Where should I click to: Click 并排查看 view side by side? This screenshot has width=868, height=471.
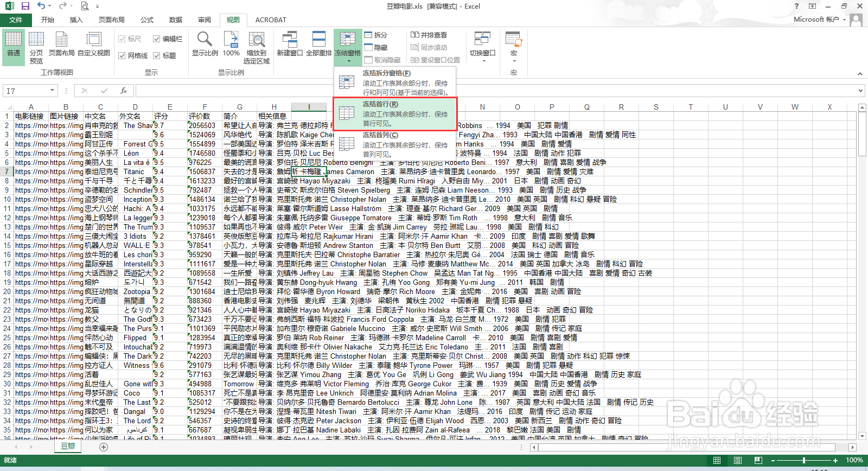(x=429, y=35)
